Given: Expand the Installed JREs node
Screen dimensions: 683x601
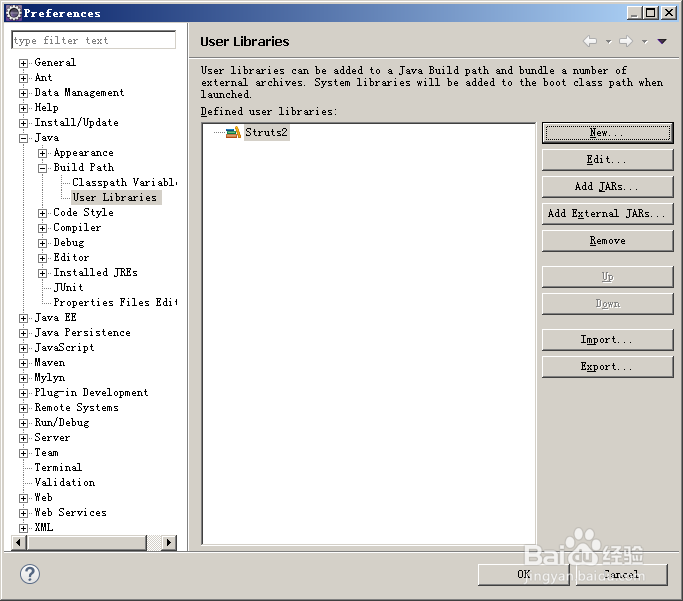Looking at the screenshot, I should (42, 273).
